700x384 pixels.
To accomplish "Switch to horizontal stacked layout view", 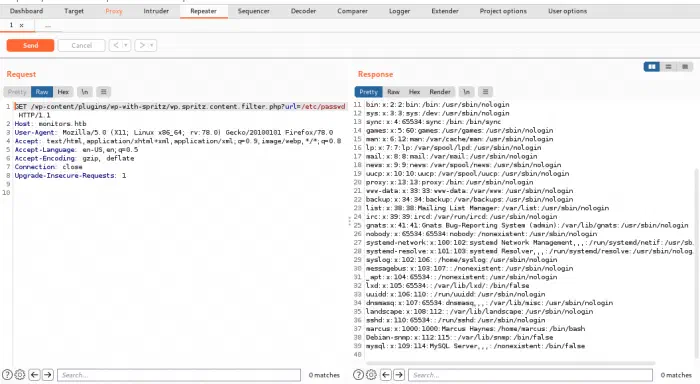I will tap(668, 67).
